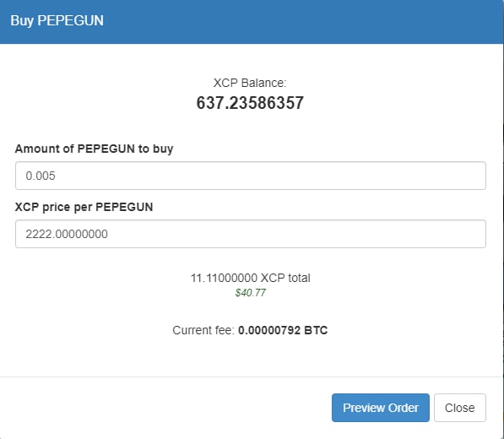Screen dimensions: 504x439
Task: Click the "XCP Balance:" label
Action: 250,83
